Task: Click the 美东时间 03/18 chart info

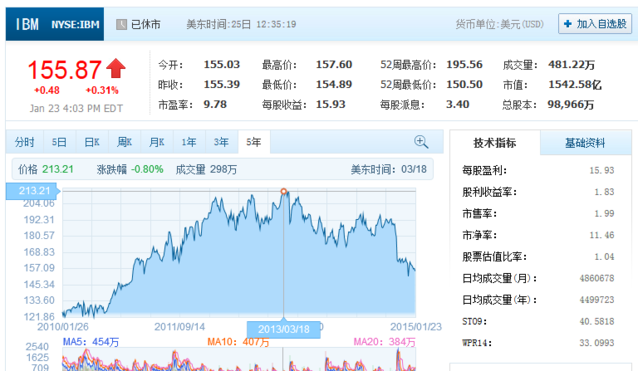Action: [x=389, y=169]
